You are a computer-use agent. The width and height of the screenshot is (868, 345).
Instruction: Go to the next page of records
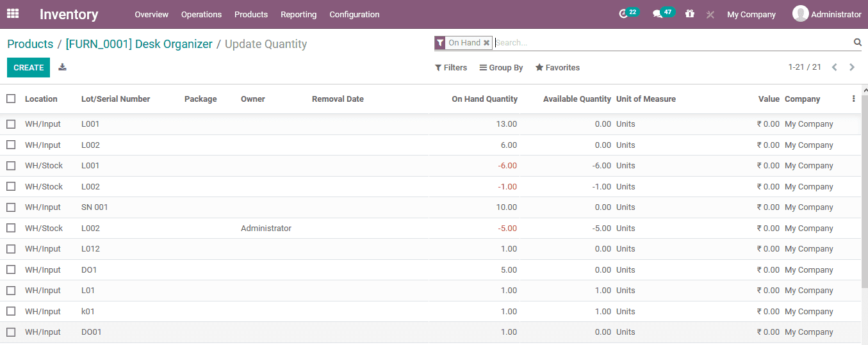(852, 67)
